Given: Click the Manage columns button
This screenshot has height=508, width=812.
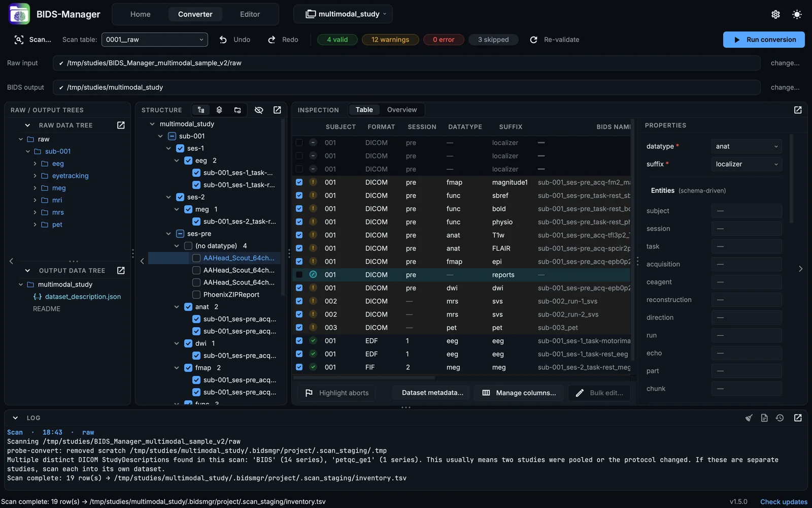Looking at the screenshot, I should tap(519, 393).
